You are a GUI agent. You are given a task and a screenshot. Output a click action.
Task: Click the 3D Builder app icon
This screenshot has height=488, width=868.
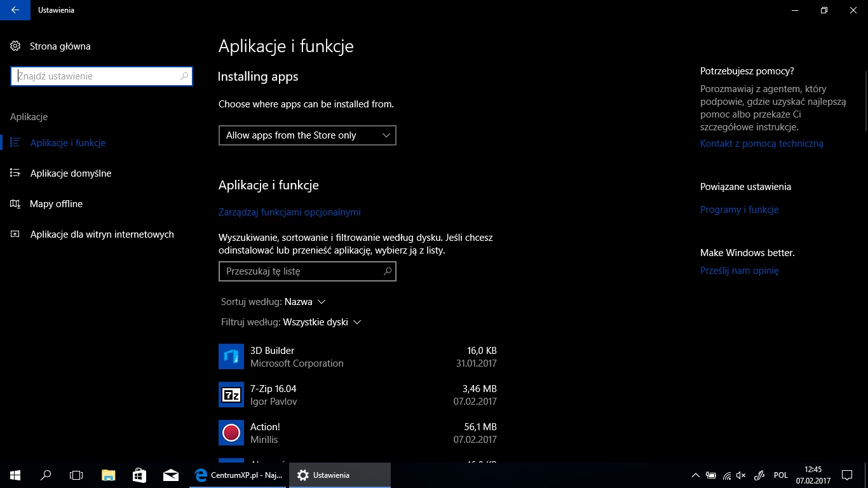click(231, 356)
